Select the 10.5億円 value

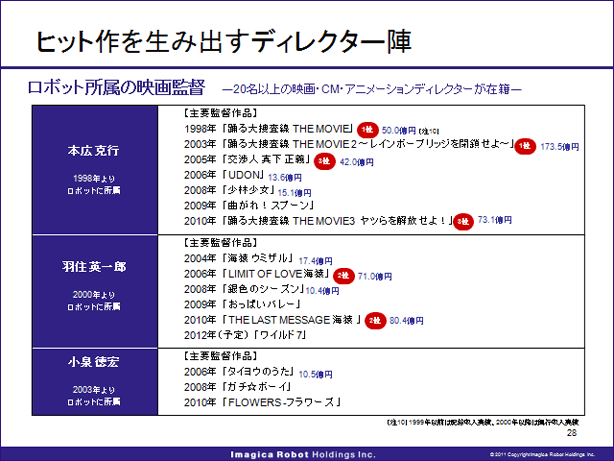click(x=316, y=374)
